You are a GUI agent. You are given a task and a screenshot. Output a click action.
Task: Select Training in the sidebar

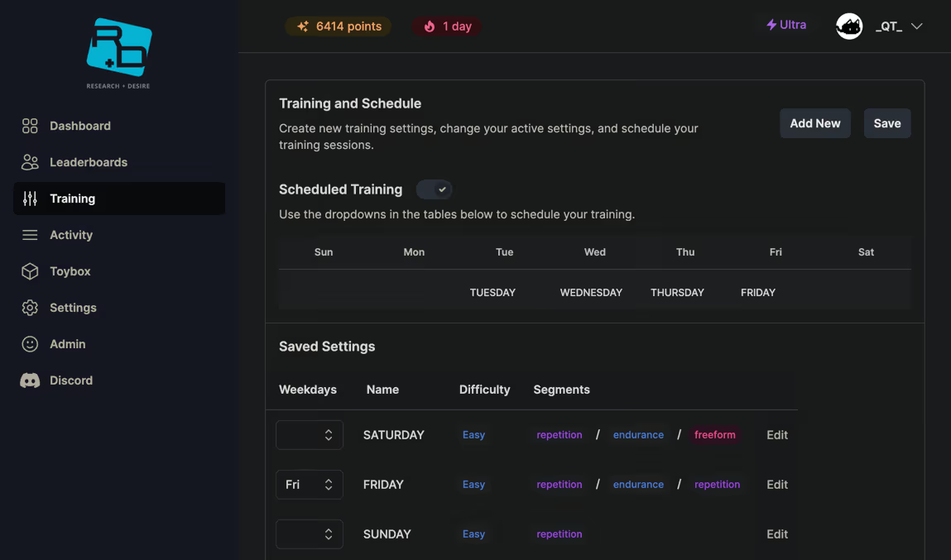(119, 199)
